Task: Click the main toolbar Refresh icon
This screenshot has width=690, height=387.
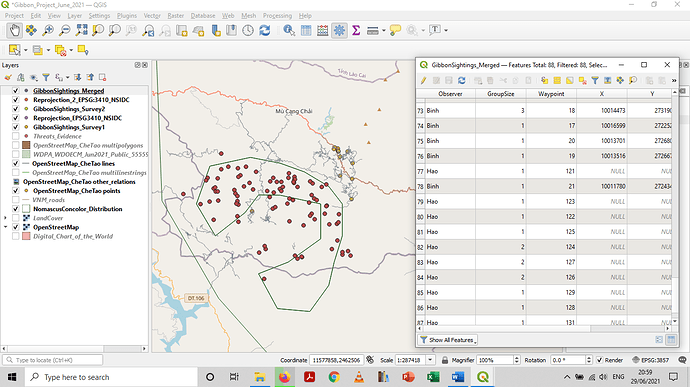Action: pos(265,30)
